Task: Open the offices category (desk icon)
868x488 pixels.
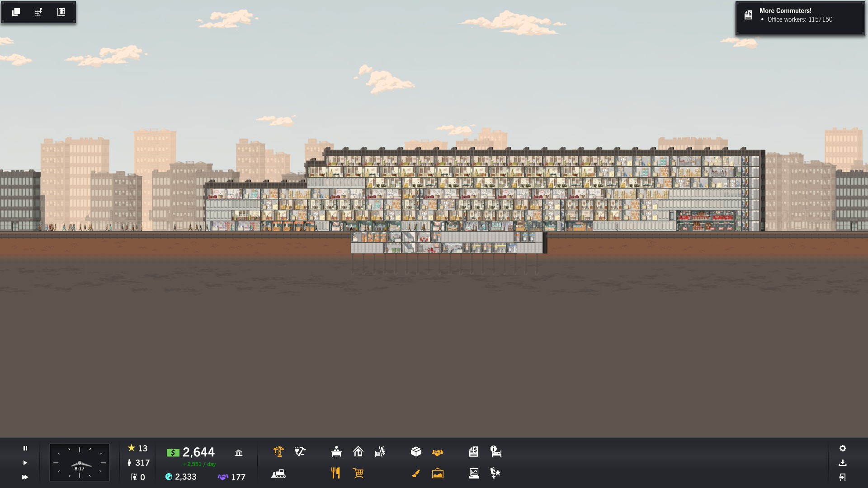Action: click(x=336, y=451)
